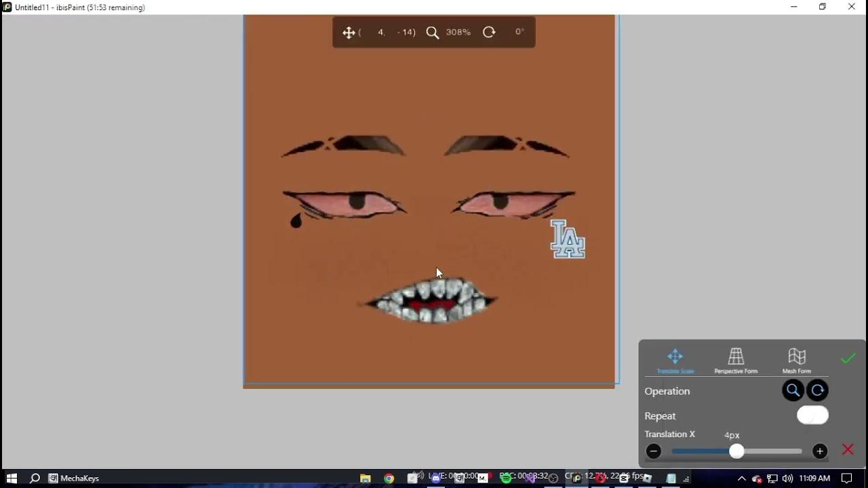Choose the rotate operation button
868x488 pixels.
coord(817,390)
